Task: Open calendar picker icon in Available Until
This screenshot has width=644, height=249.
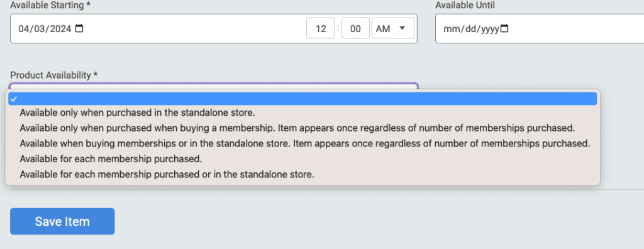Action: point(504,29)
